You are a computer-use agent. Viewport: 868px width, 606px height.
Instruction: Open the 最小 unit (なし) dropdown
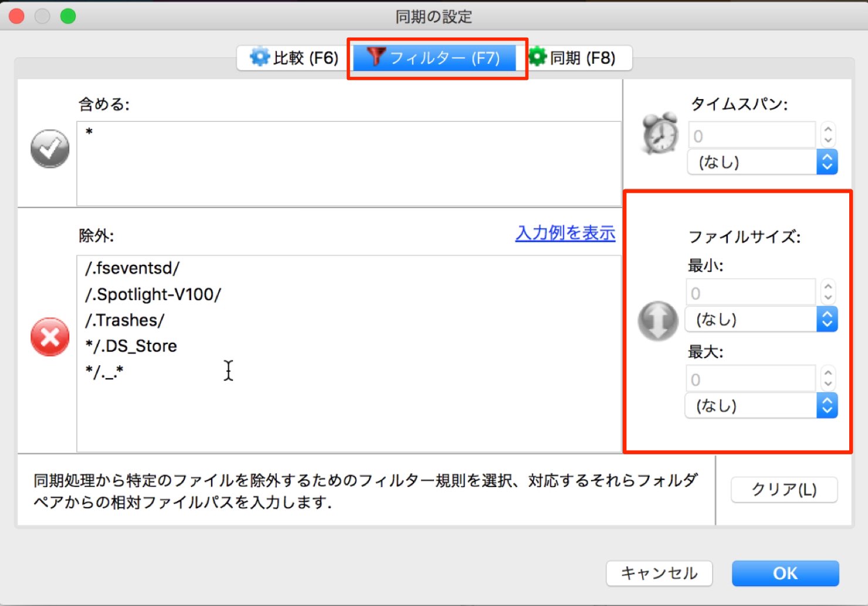coord(761,319)
